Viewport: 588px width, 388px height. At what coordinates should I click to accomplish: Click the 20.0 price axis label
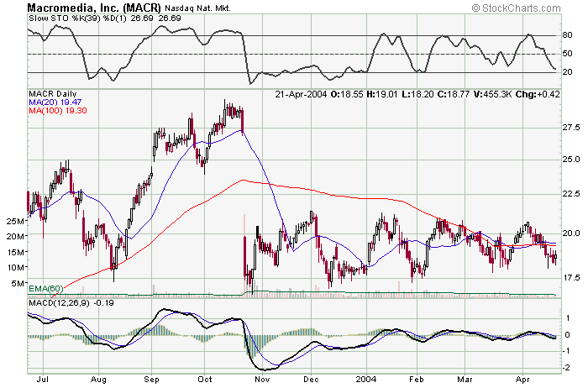(570, 233)
